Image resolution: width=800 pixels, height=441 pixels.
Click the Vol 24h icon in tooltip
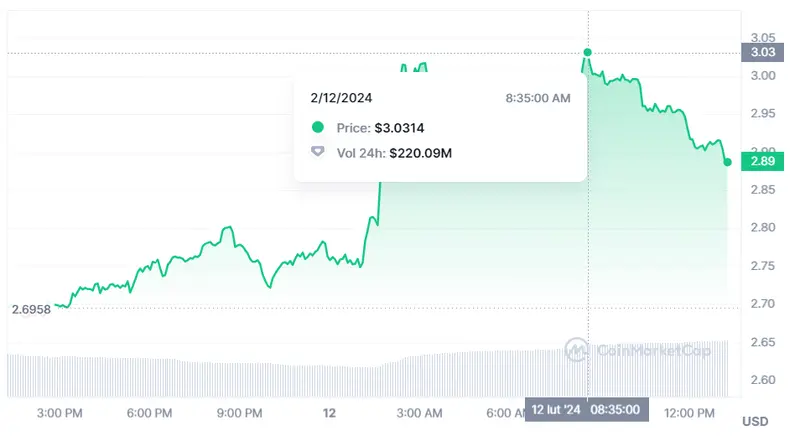click(x=319, y=152)
